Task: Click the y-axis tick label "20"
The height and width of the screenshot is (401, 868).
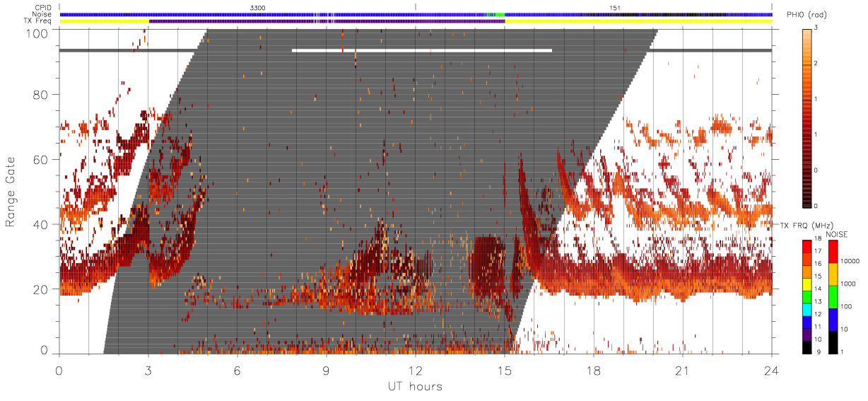Action: 42,289
